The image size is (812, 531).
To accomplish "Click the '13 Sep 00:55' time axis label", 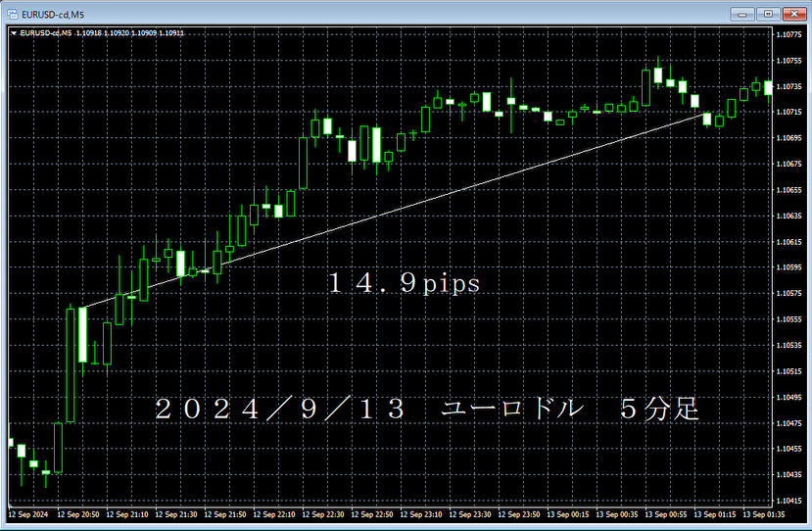I will click(666, 514).
